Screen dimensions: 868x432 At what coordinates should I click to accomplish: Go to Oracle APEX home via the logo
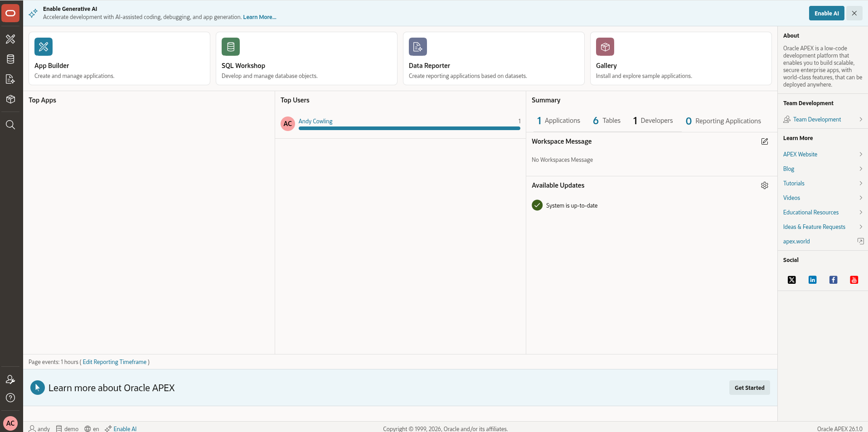[x=10, y=13]
